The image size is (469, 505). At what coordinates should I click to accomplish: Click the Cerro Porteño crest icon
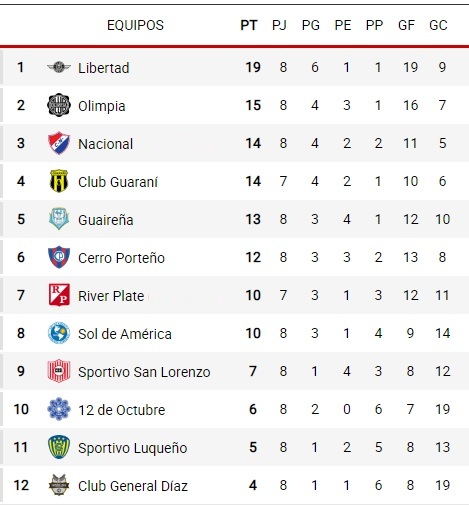pyautogui.click(x=59, y=257)
